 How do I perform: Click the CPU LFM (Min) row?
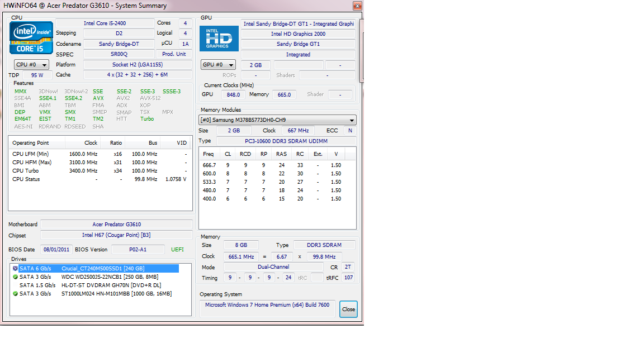(100, 154)
